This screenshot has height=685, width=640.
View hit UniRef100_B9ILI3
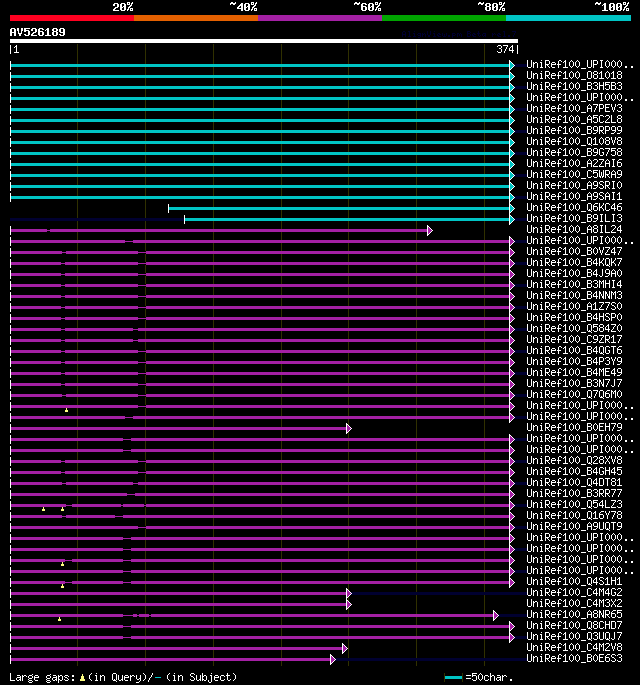click(x=574, y=218)
